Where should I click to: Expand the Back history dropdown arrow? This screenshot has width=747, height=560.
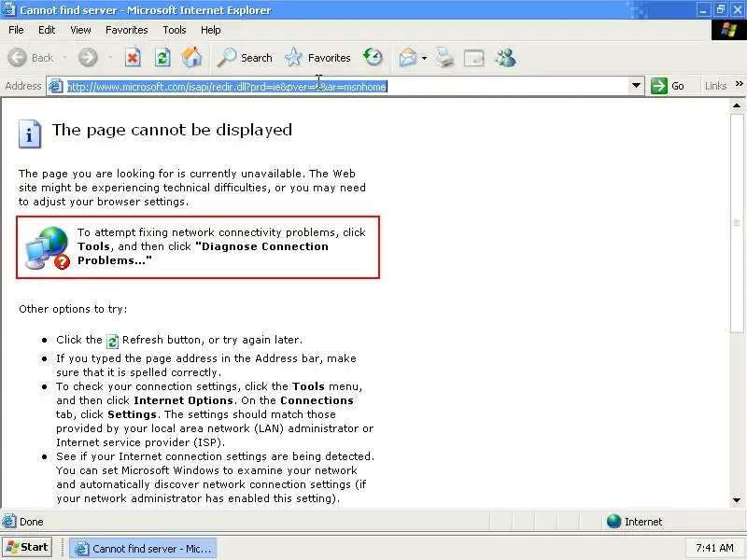click(64, 58)
